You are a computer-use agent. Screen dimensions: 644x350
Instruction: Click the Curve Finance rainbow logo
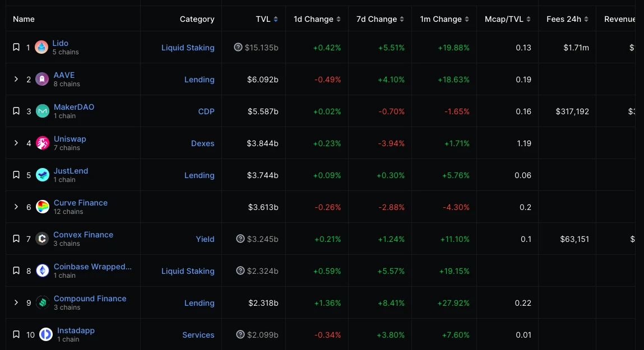43,207
